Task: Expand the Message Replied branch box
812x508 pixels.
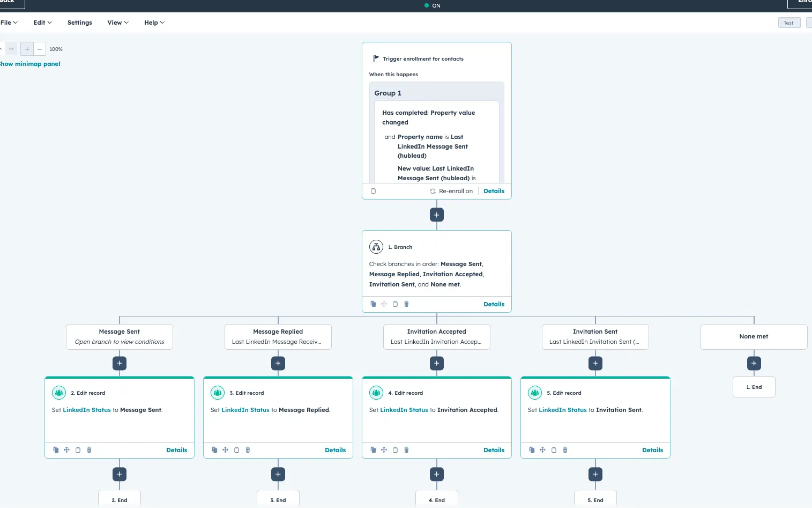Action: 278,337
